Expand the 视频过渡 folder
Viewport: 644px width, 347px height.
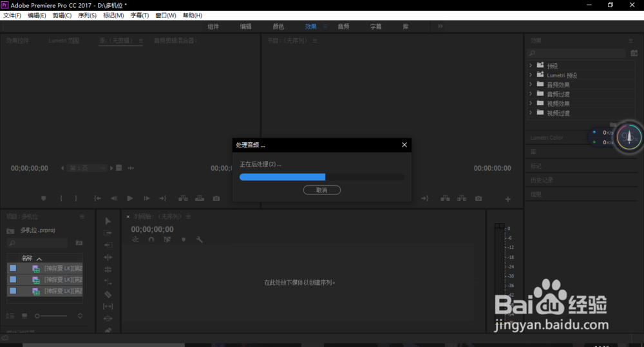pyautogui.click(x=531, y=113)
